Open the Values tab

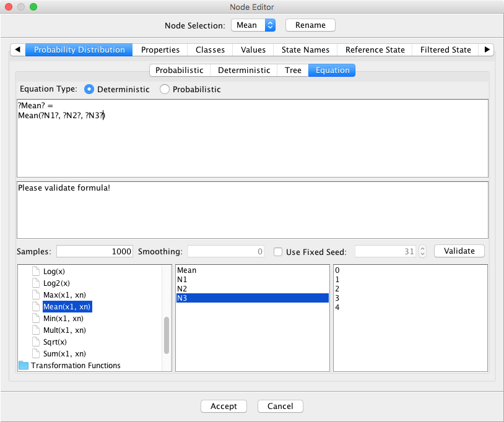click(x=253, y=50)
